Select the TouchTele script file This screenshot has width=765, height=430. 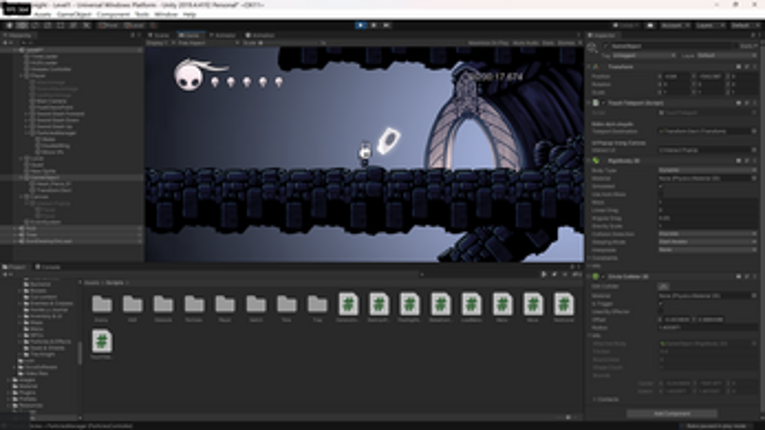pos(101,344)
